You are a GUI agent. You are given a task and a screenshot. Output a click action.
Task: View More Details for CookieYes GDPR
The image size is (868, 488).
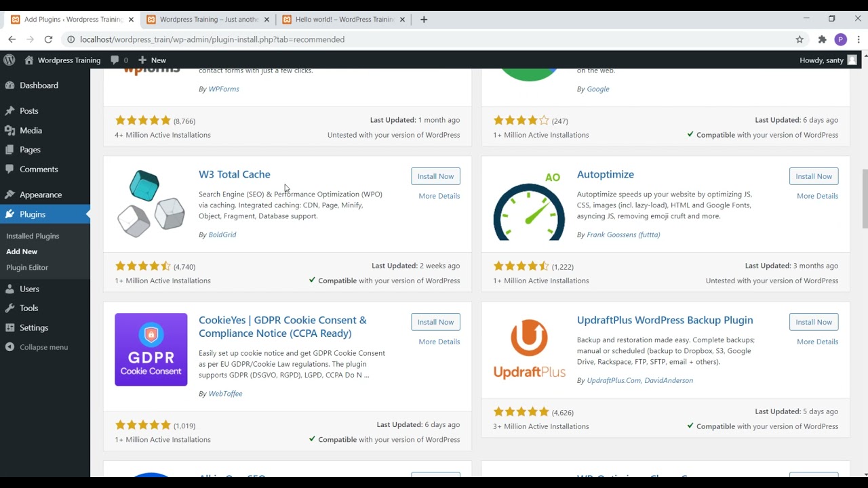tap(439, 342)
